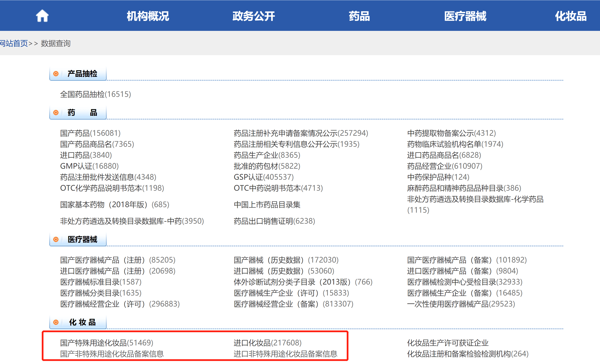Open the 医疗器械 navigation menu
This screenshot has width=600, height=364.
(x=465, y=16)
